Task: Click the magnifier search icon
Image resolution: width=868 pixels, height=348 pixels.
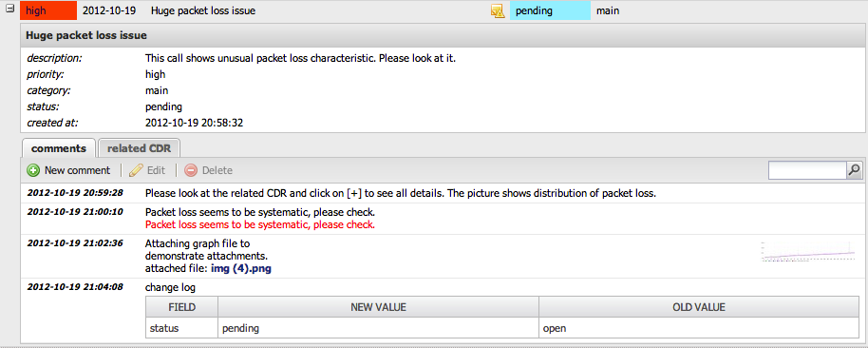Action: (x=854, y=170)
